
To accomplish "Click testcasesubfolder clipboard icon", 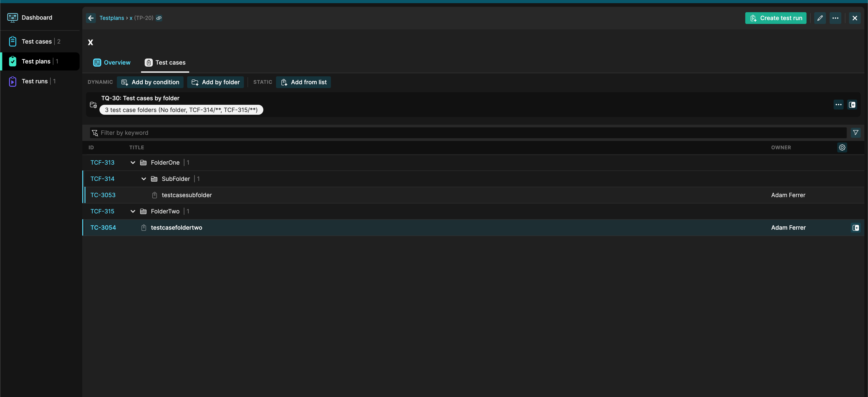I will pyautogui.click(x=154, y=195).
